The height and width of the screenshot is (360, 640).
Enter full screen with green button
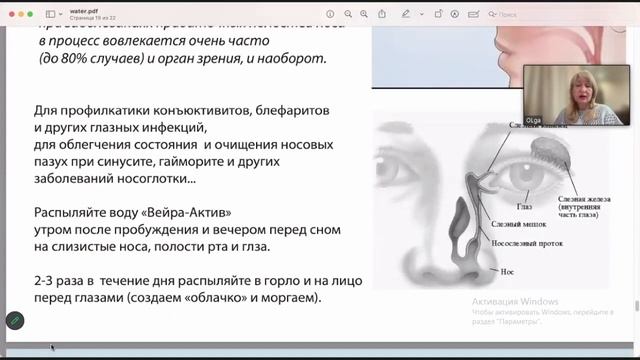pos(30,14)
